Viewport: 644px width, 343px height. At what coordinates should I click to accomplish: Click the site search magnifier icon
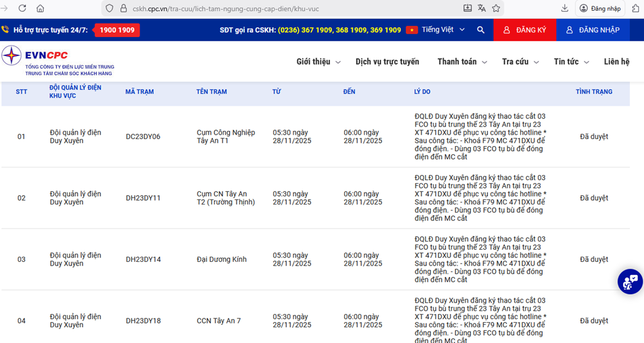pyautogui.click(x=480, y=30)
